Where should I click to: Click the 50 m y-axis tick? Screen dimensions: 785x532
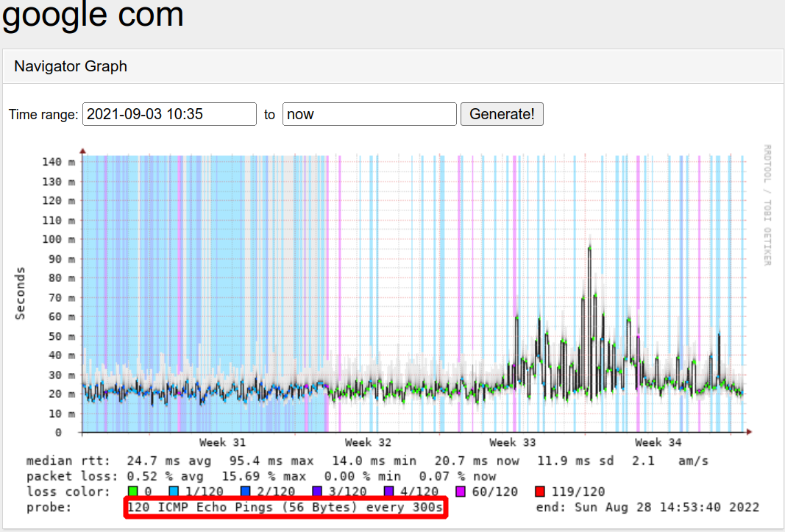coord(62,336)
